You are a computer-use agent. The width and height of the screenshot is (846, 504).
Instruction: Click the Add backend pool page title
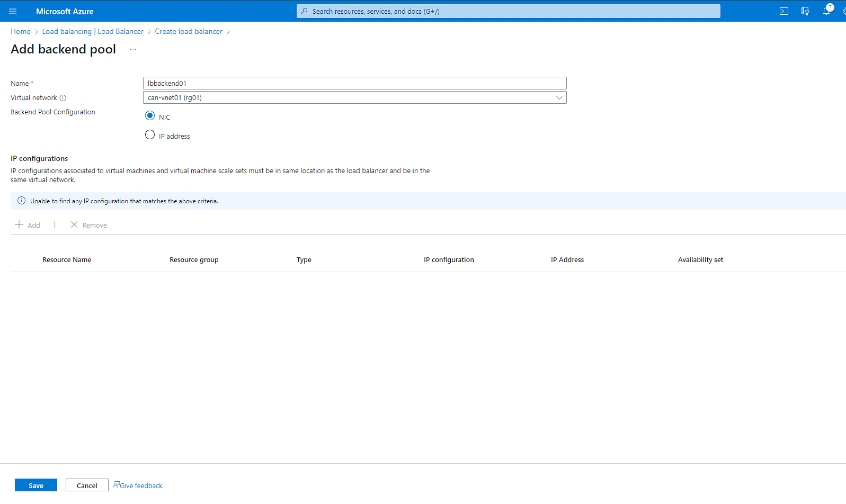(64, 49)
